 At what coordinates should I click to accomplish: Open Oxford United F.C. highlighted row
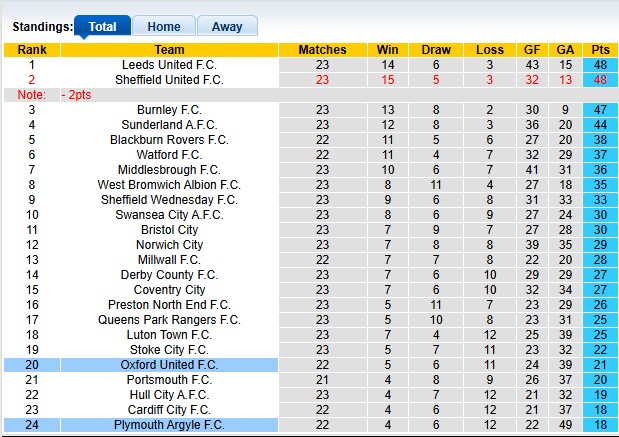click(x=169, y=365)
